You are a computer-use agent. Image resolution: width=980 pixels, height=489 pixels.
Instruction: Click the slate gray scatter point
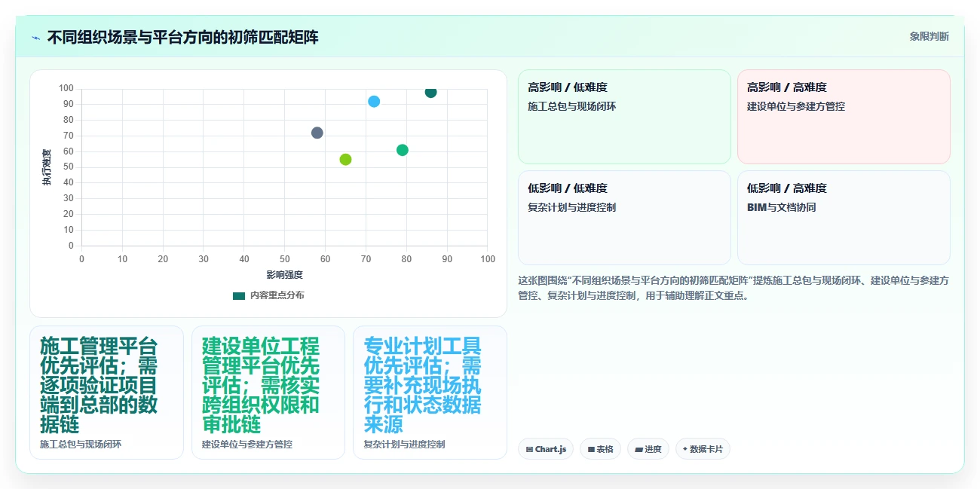tap(317, 133)
